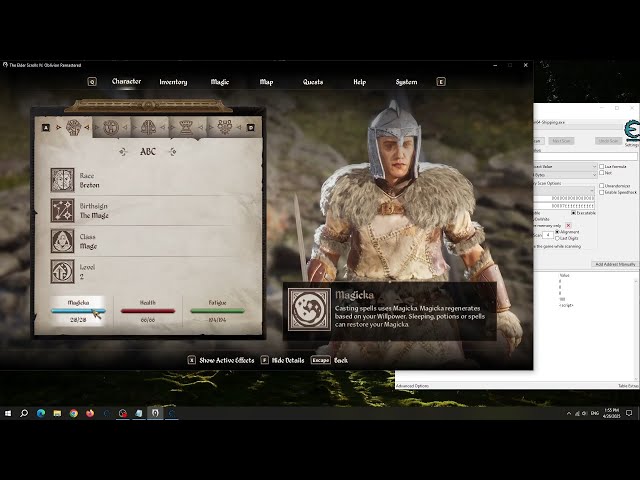
Task: Click the ornament left of ABC name
Action: [x=123, y=152]
